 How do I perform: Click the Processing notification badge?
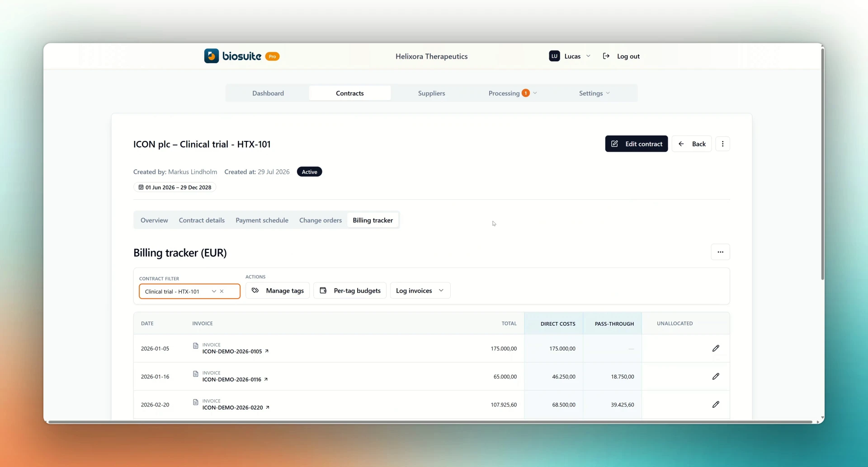coord(525,93)
